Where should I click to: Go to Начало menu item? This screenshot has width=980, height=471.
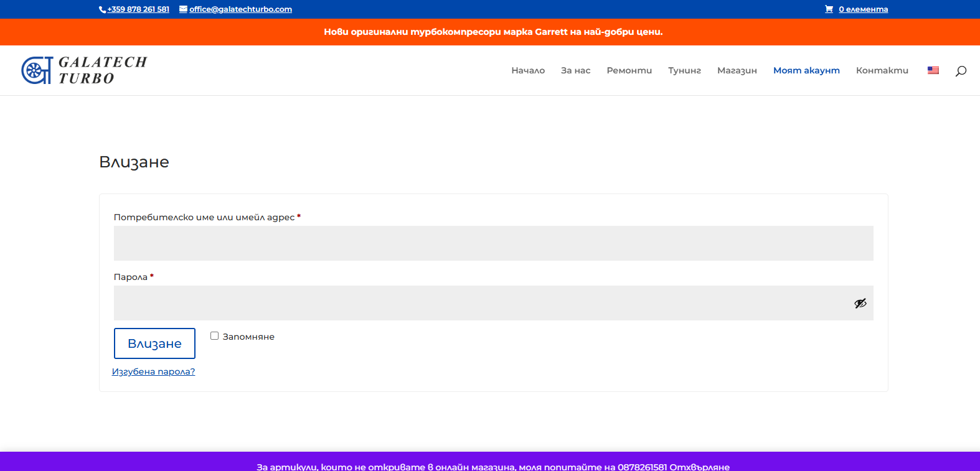click(x=528, y=70)
